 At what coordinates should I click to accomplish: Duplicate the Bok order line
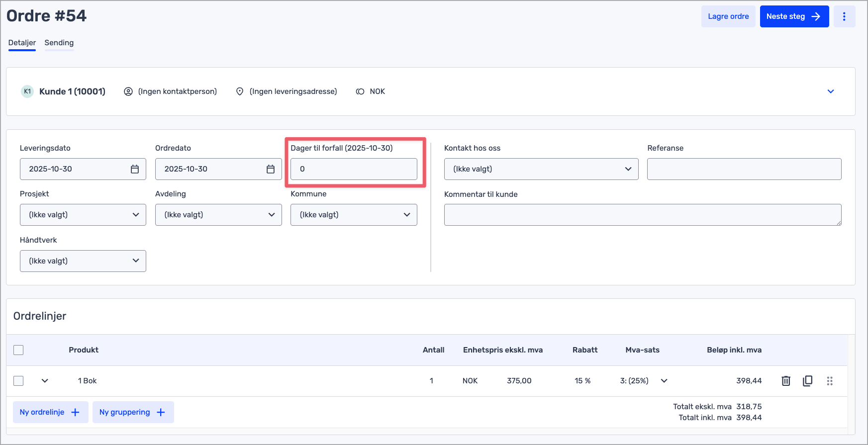pyautogui.click(x=808, y=381)
